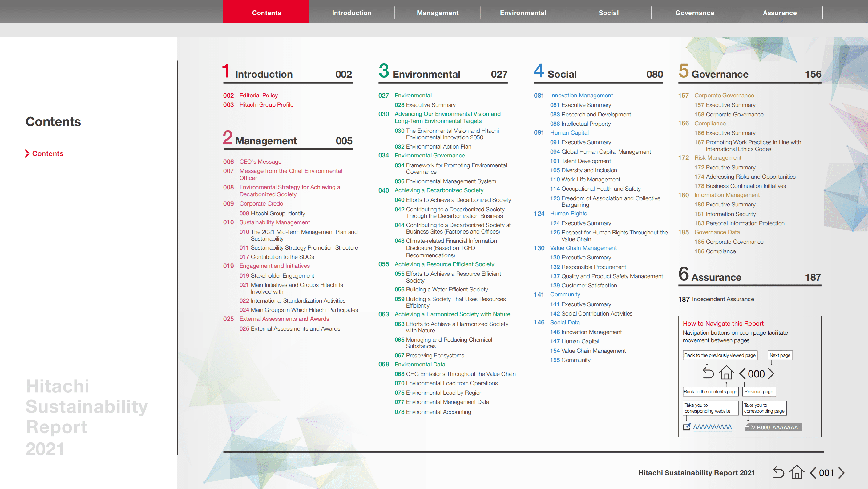Viewport: 868px width, 489px height.
Task: Go to the previous page with the left chevron
Action: point(813,473)
